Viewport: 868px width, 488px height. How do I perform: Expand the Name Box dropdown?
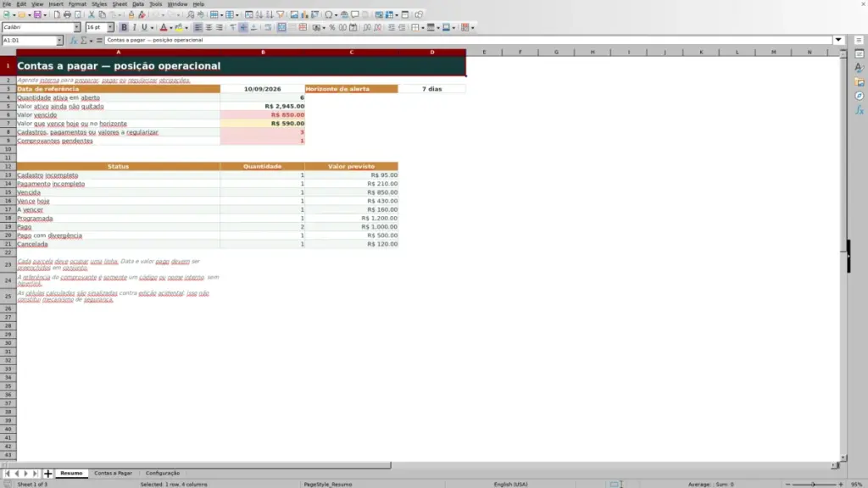coord(59,41)
